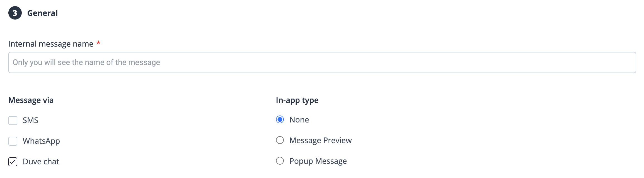Click the selected blue None radio circle
Viewport: 644px width, 178px height.
point(280,119)
